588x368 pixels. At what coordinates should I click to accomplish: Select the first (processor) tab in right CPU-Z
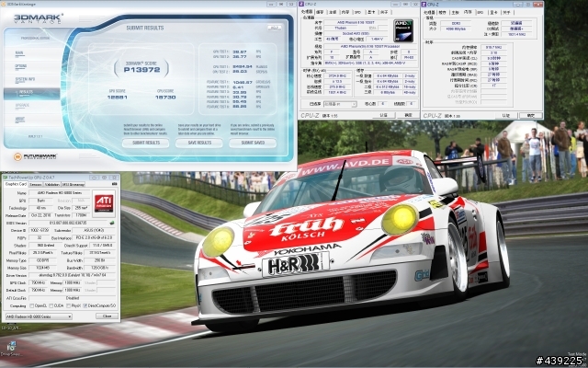pyautogui.click(x=429, y=12)
